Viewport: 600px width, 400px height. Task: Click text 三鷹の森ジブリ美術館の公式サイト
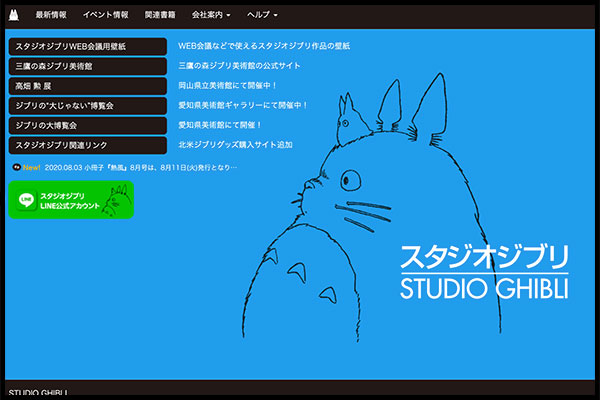pos(239,66)
